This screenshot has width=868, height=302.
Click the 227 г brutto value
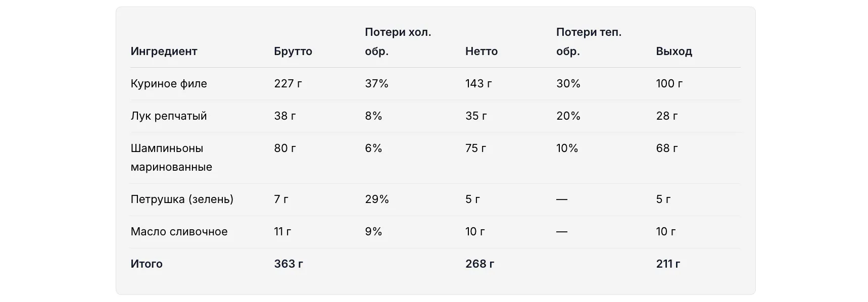tap(288, 84)
